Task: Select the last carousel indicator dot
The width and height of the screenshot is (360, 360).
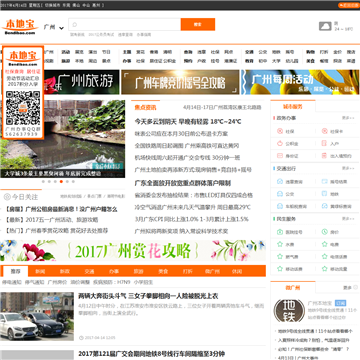Action: (x=73, y=182)
